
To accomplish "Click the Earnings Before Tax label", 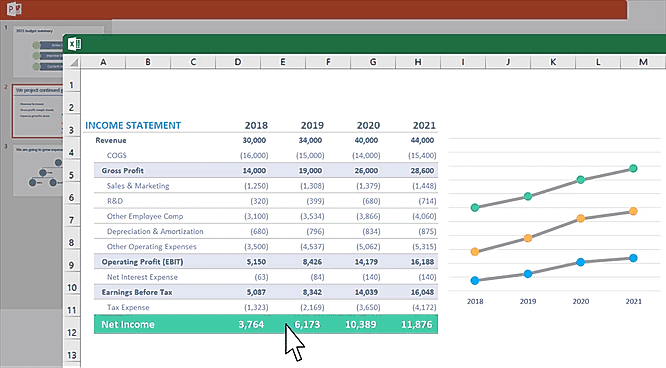I will (x=137, y=292).
